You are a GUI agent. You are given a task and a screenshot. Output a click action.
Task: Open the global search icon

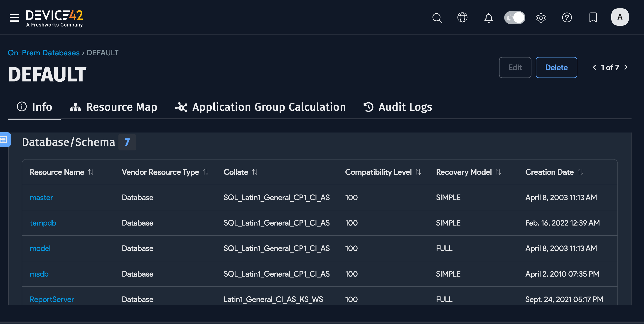437,17
